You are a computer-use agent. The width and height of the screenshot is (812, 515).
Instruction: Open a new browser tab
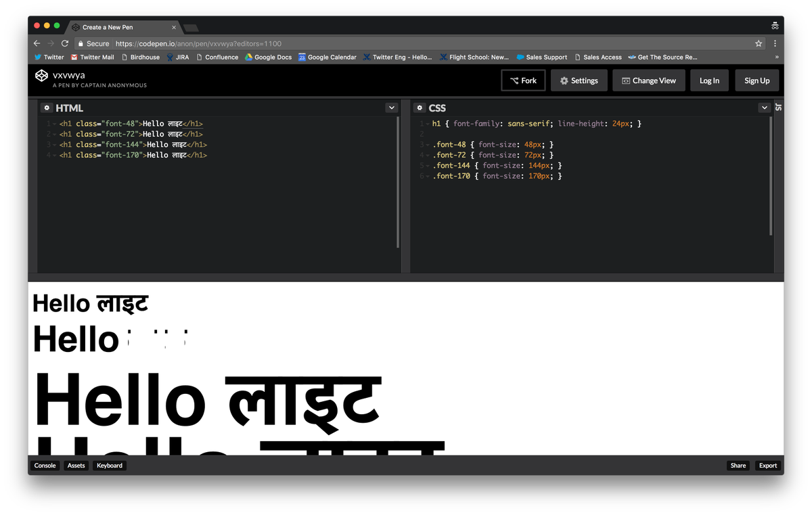point(191,28)
